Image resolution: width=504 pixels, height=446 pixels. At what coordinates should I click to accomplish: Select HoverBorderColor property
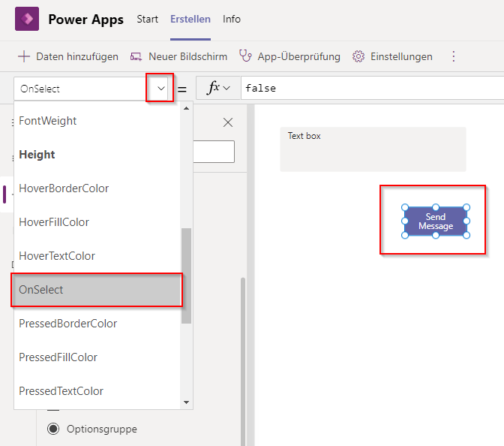coord(97,188)
